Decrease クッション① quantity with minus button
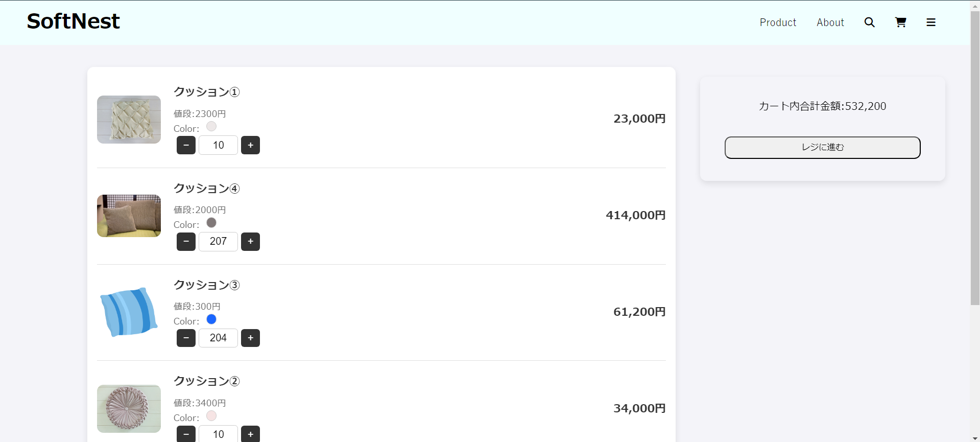The width and height of the screenshot is (980, 442). coord(186,145)
